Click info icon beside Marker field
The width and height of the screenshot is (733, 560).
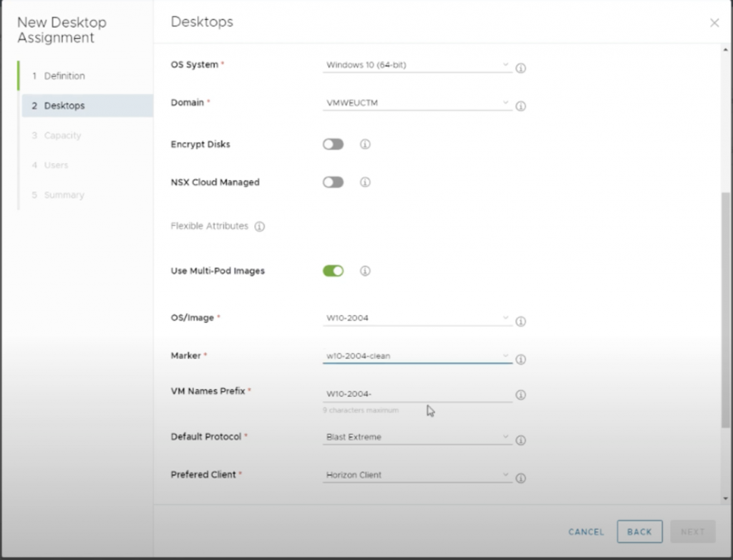click(x=521, y=359)
